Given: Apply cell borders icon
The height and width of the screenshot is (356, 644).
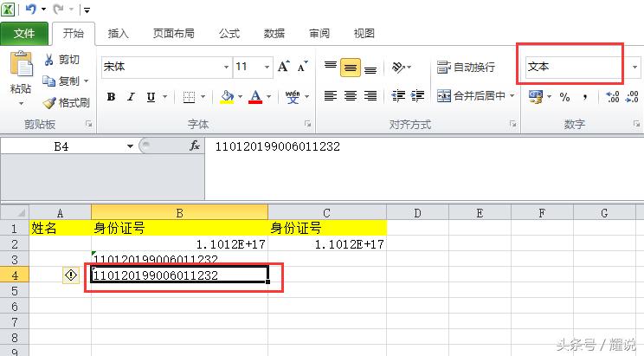Looking at the screenshot, I should (x=189, y=97).
